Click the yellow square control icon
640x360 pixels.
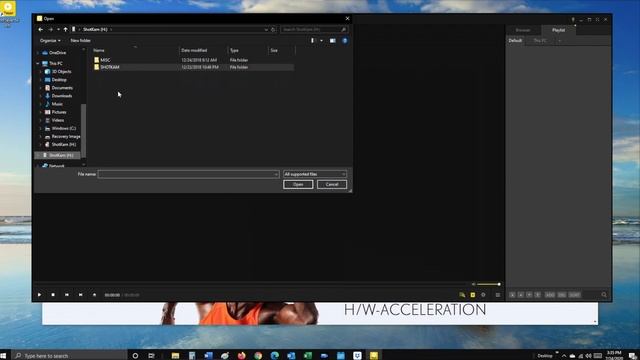473,295
